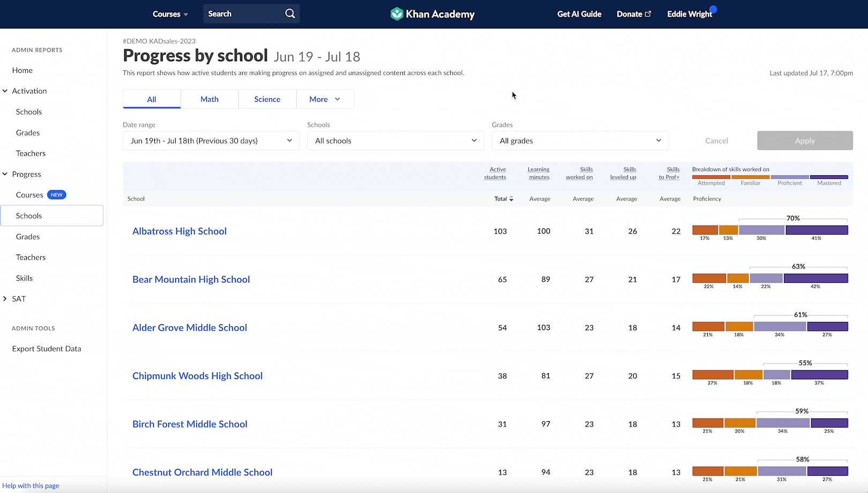
Task: Click Help with this page link
Action: (31, 486)
